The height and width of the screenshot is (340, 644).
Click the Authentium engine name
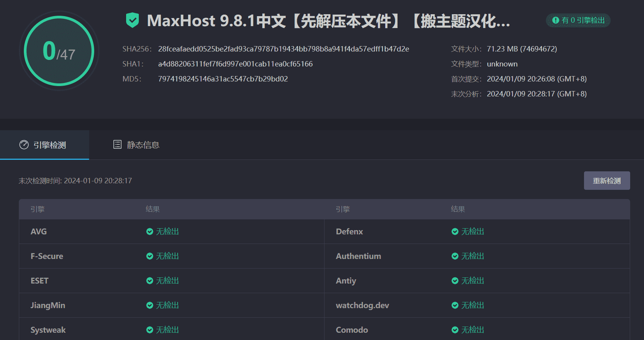pyautogui.click(x=358, y=256)
